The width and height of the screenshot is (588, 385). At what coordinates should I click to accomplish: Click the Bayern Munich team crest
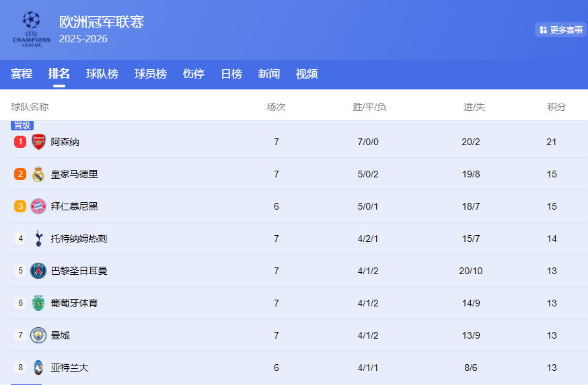click(x=38, y=206)
